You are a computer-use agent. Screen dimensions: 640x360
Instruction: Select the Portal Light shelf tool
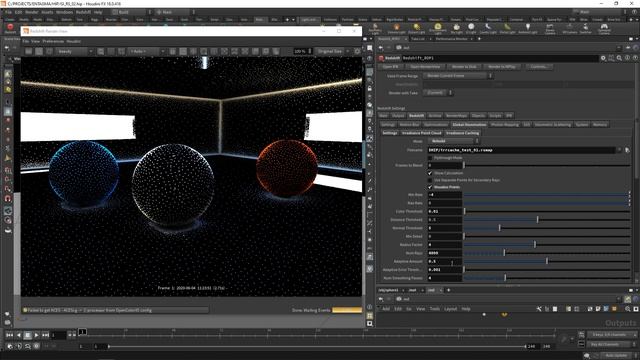pos(507,28)
